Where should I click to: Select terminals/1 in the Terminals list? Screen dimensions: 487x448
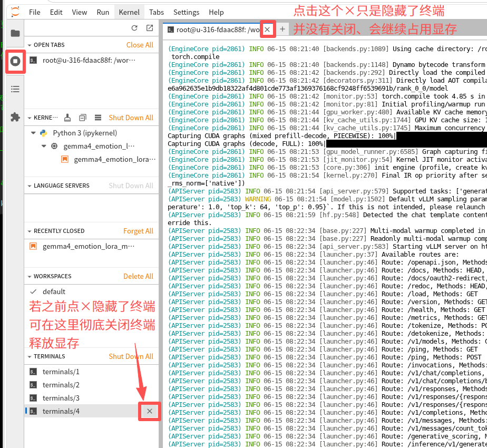pyautogui.click(x=92, y=372)
